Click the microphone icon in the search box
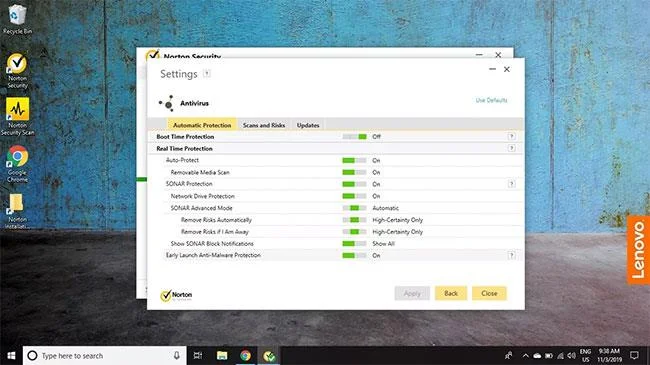 177,355
